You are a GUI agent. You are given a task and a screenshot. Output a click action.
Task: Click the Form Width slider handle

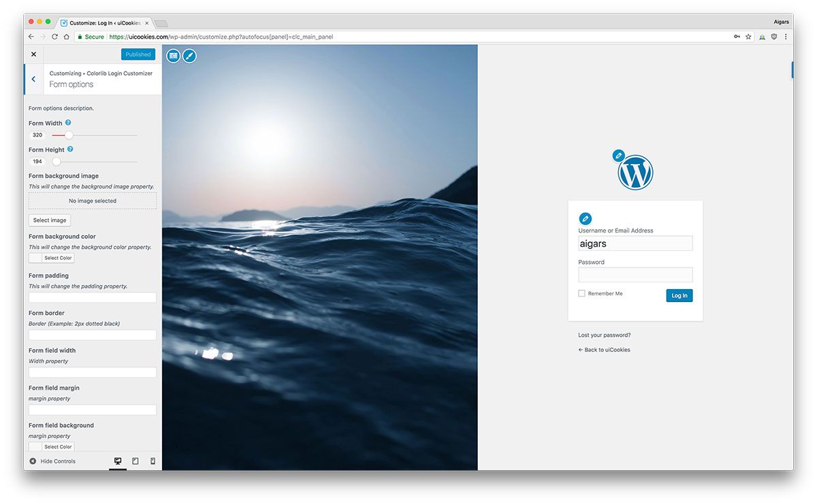(x=69, y=135)
